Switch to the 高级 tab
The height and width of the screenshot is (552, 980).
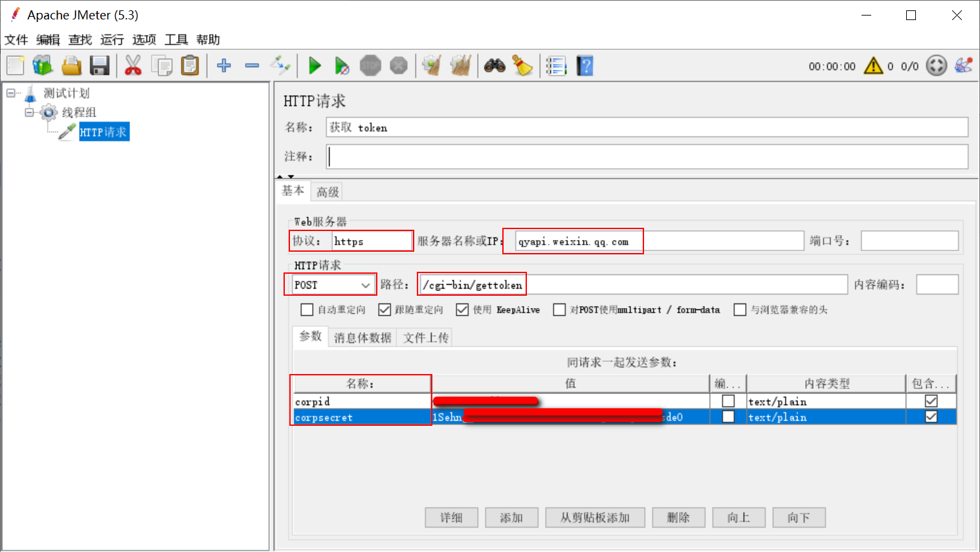point(328,192)
